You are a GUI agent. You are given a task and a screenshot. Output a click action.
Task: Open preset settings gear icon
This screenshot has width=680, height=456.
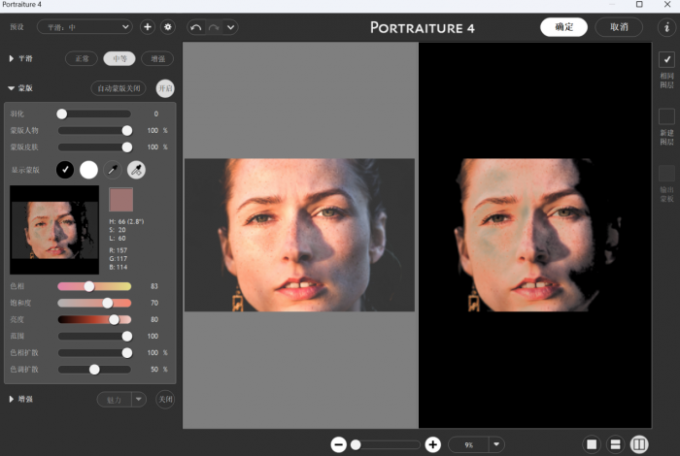(167, 27)
